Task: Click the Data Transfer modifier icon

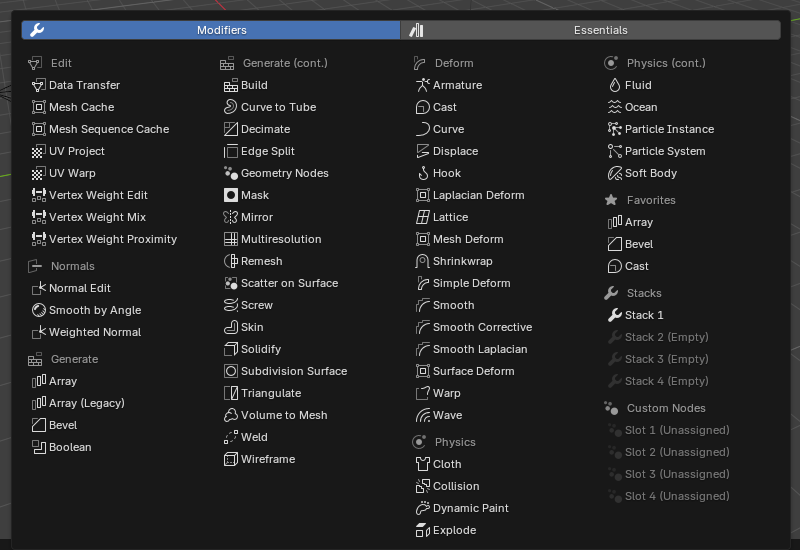Action: point(38,85)
